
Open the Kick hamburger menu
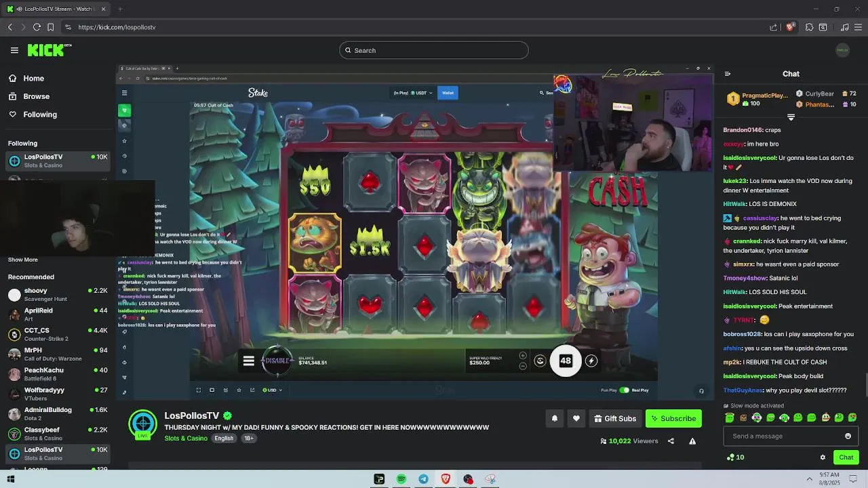(x=14, y=50)
